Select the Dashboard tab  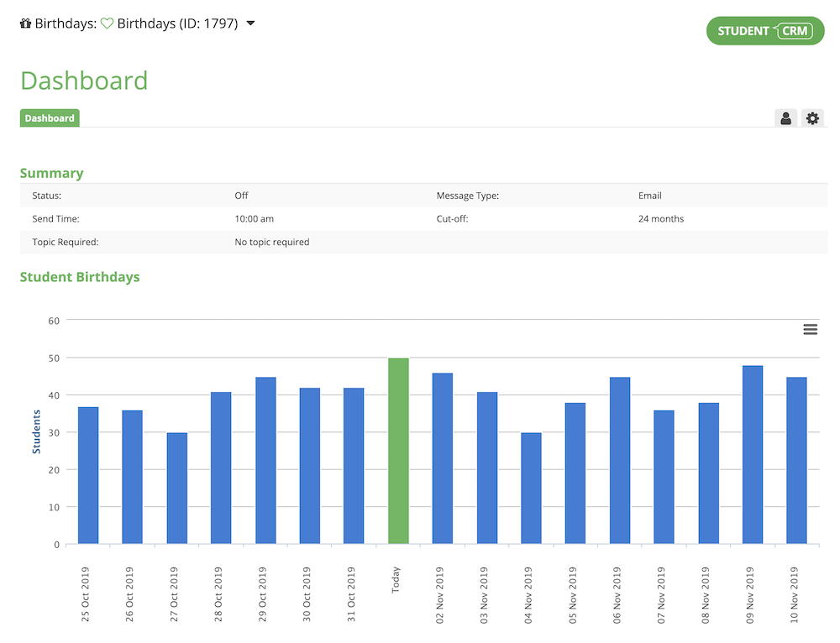pos(49,118)
